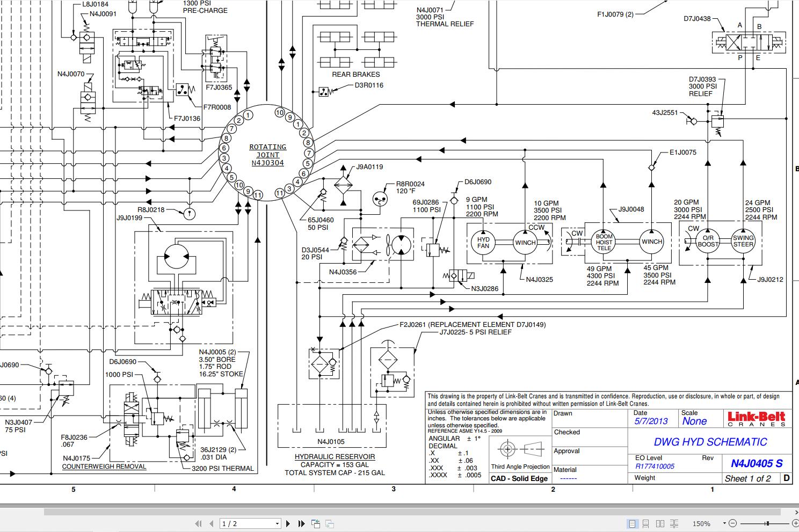This screenshot has width=799, height=532.
Task: Click the DWG HYD SCHEMATIC title text
Action: [x=710, y=442]
